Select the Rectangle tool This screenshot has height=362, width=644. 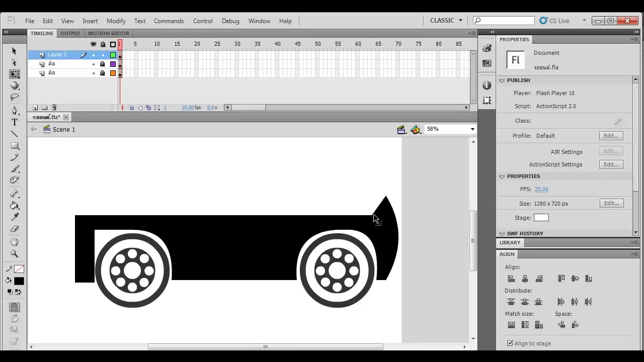(x=14, y=146)
